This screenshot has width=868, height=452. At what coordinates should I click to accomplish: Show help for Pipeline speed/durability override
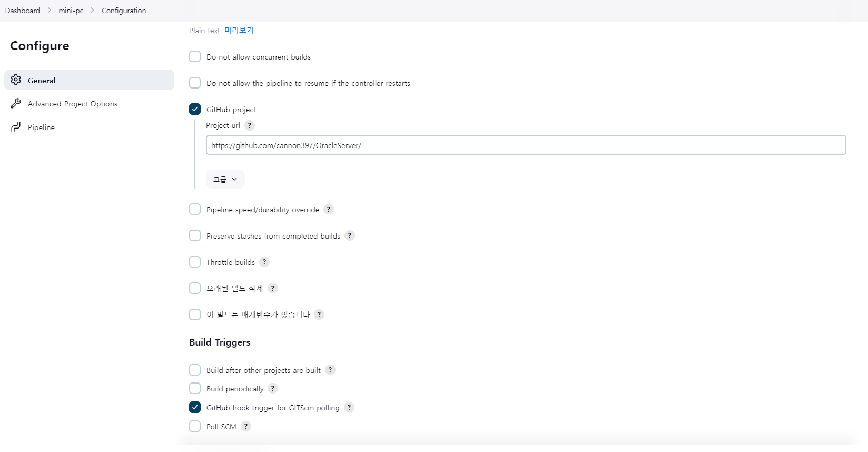click(x=329, y=209)
